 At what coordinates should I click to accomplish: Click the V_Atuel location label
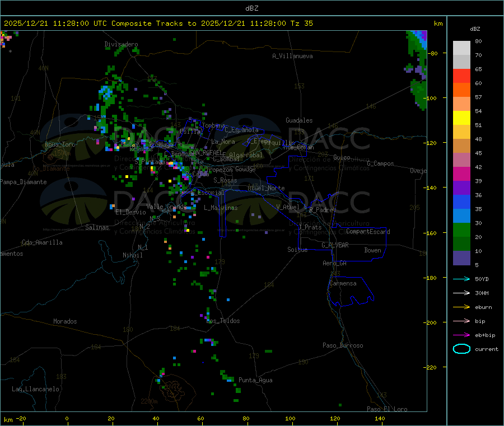pyautogui.click(x=288, y=207)
